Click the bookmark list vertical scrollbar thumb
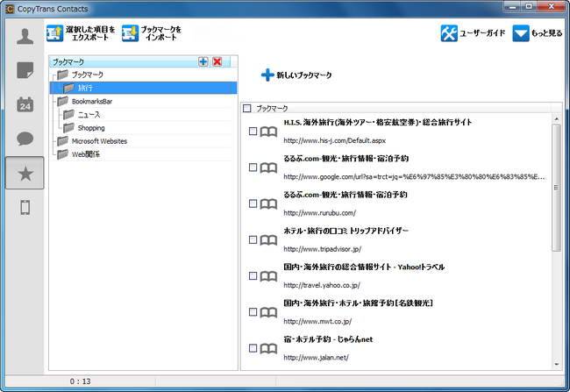Viewport: 570px width, 392px height. click(556, 188)
